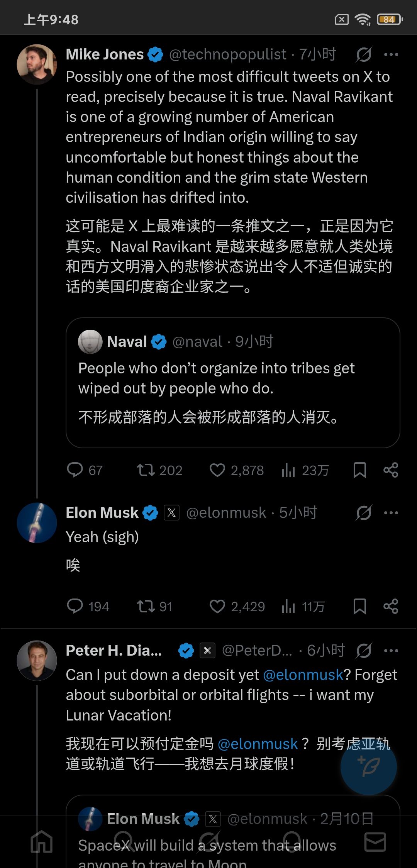
Task: Like Mike Jones's tweet with 2,878 likes
Action: click(x=217, y=470)
